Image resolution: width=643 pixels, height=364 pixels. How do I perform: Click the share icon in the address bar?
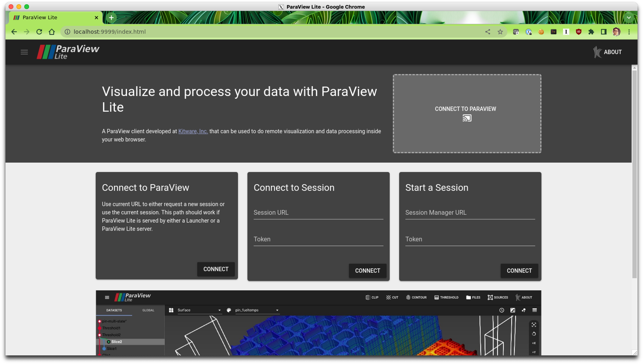coord(487,32)
